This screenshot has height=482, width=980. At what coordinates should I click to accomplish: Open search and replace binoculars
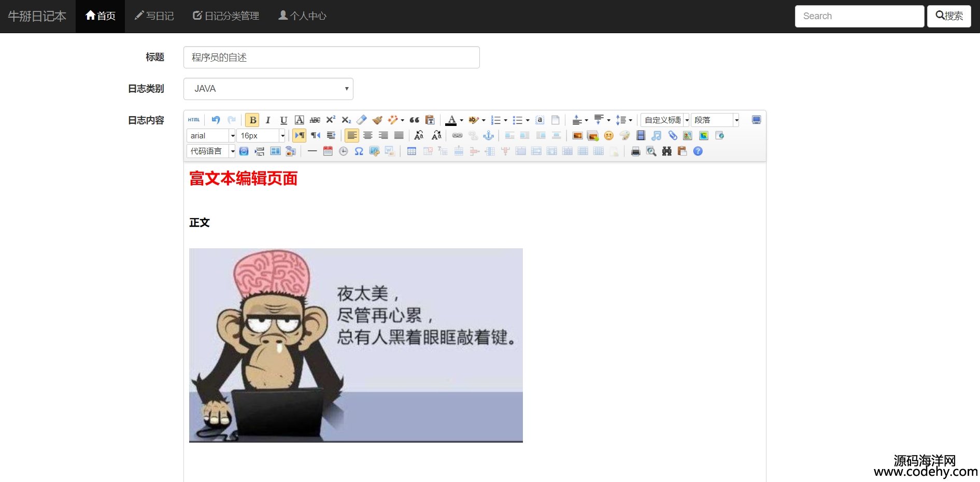(666, 151)
